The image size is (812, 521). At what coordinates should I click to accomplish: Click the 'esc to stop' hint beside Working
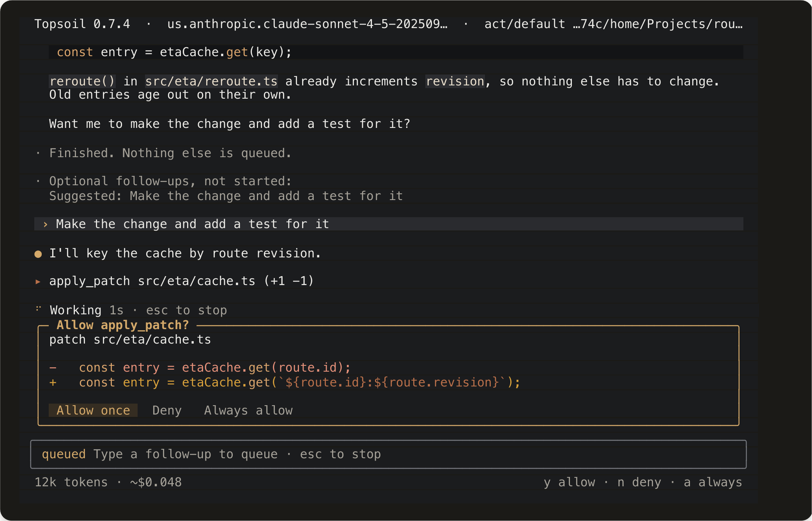(186, 310)
